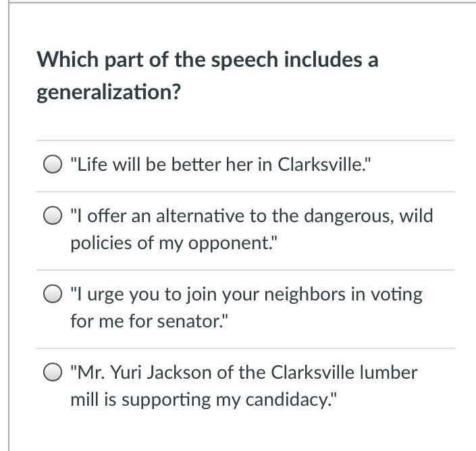
Task: Click the word "generalization?" in the question
Action: pyautogui.click(x=109, y=92)
